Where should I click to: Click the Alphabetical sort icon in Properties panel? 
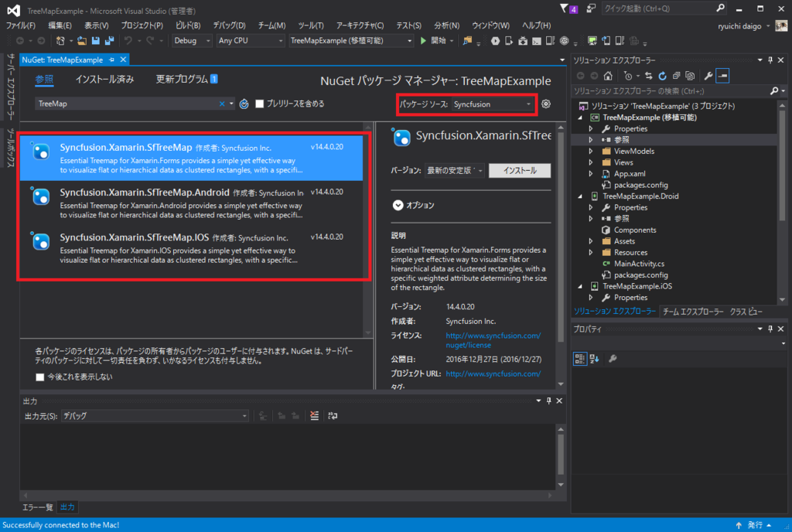(x=595, y=359)
